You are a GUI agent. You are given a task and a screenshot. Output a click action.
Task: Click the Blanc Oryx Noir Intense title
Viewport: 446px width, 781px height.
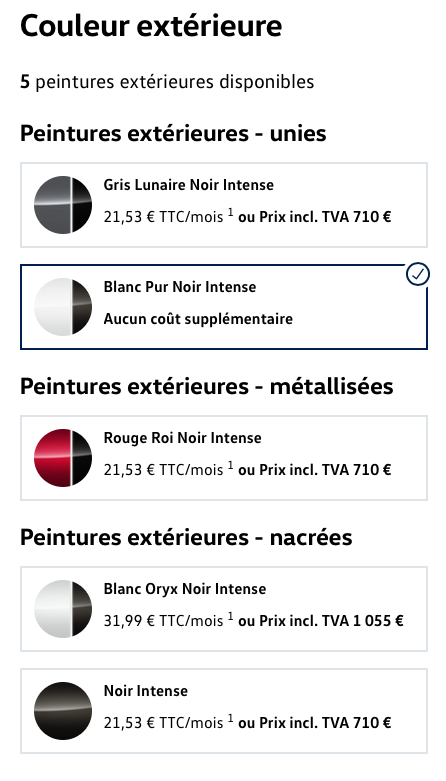tap(184, 589)
